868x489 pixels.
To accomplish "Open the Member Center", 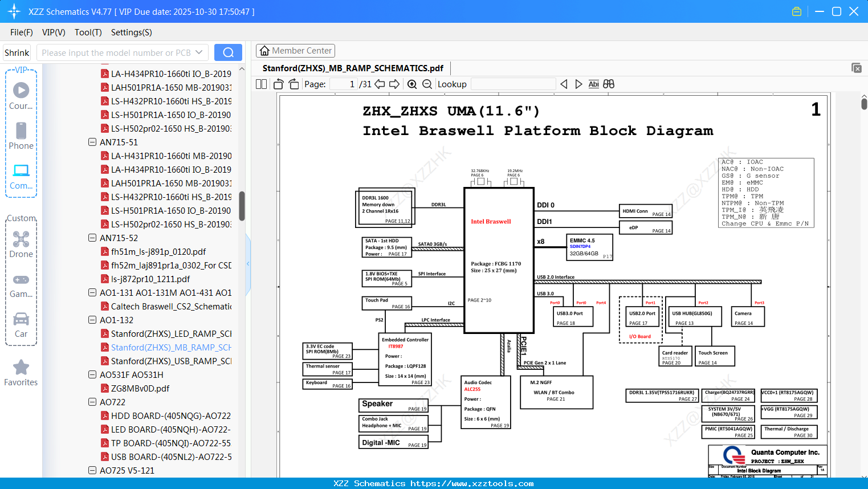I will [x=295, y=51].
